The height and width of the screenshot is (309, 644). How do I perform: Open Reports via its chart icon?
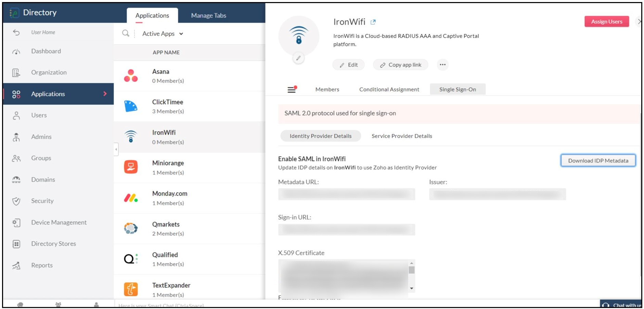pyautogui.click(x=16, y=265)
